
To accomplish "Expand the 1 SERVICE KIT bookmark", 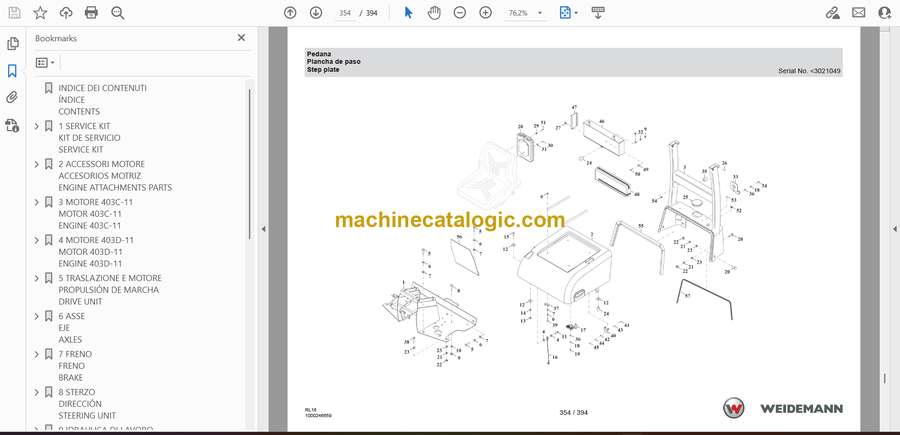I will click(x=37, y=126).
